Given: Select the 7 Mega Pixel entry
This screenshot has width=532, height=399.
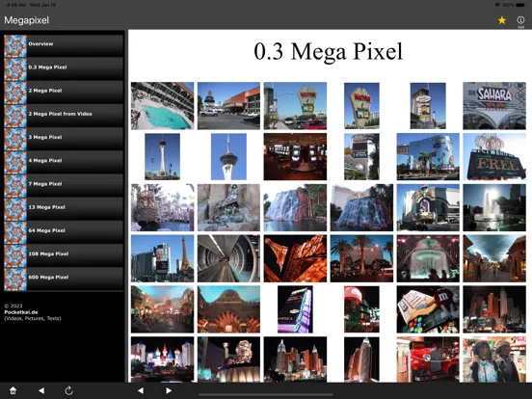Looking at the screenshot, I should coord(64,186).
